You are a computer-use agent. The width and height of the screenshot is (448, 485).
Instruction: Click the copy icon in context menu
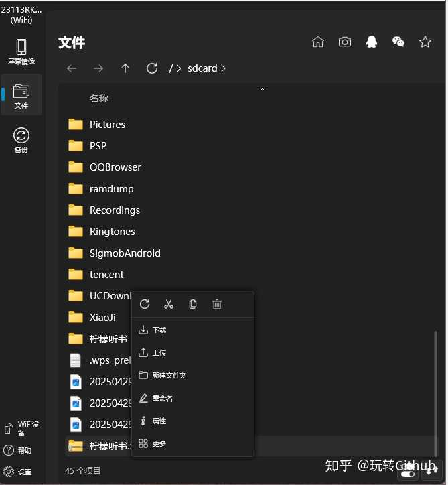point(193,304)
